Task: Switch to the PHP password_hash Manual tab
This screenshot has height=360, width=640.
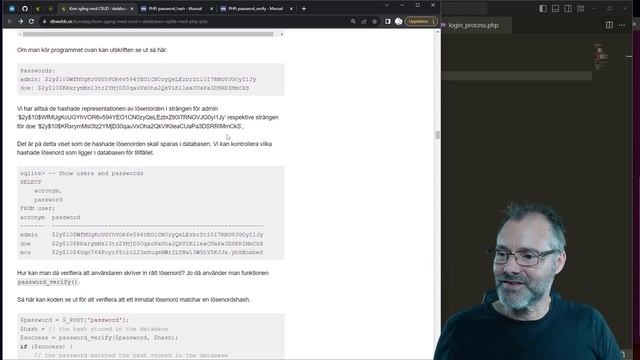Action: (x=176, y=9)
